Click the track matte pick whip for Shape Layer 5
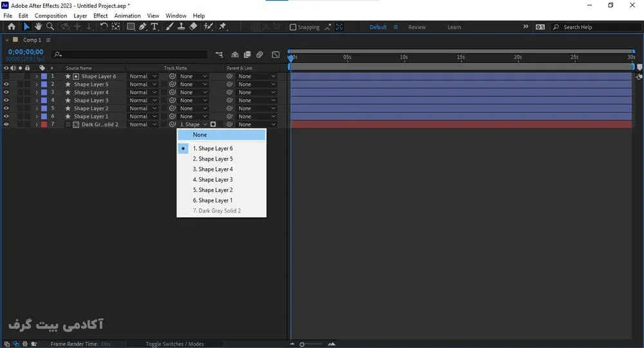Screen dimensions: 644x348 (173, 84)
